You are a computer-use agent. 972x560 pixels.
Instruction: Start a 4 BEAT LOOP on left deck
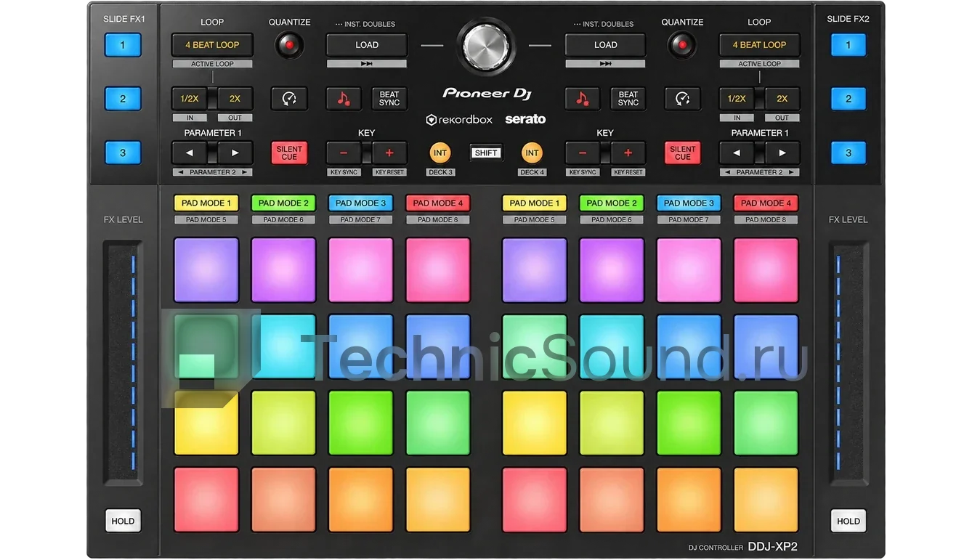tap(212, 45)
